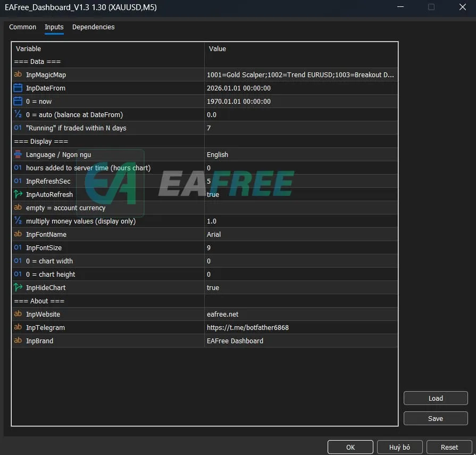Image resolution: width=476 pixels, height=455 pixels.
Task: Edit the InpMagicMap value field
Action: click(x=301, y=75)
